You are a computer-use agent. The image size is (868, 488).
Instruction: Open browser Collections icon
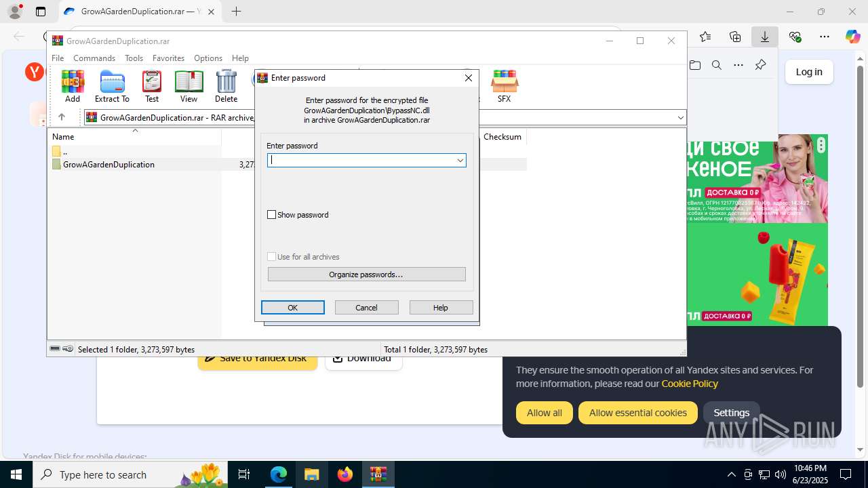[x=735, y=37]
